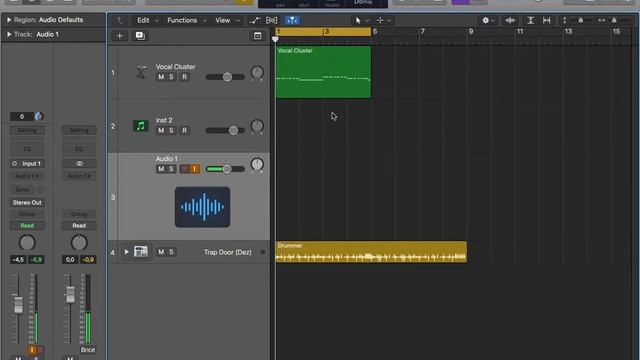Click the Setting button on Audio 1 channel strip

pyautogui.click(x=27, y=130)
